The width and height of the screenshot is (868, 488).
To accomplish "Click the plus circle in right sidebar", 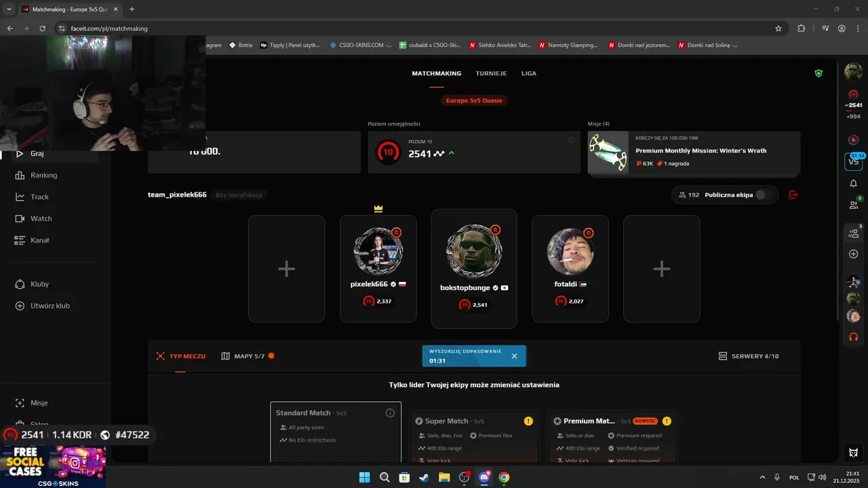I will (x=853, y=253).
